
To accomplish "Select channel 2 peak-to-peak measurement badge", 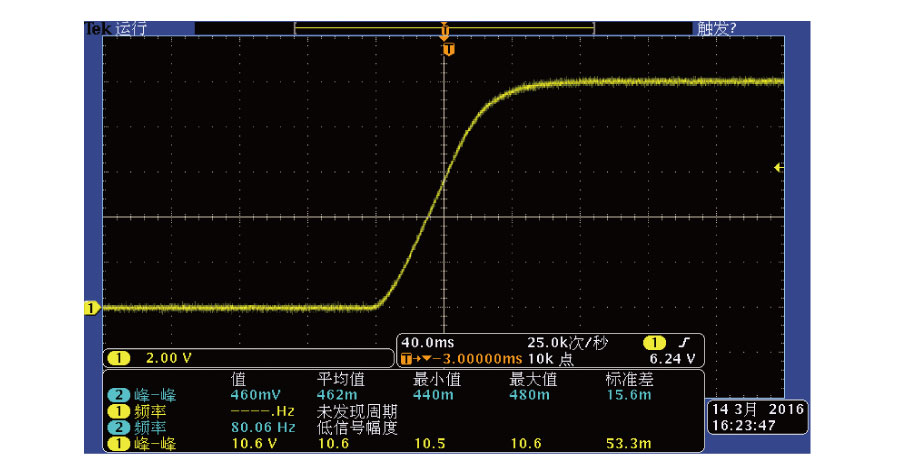I will 118,395.
